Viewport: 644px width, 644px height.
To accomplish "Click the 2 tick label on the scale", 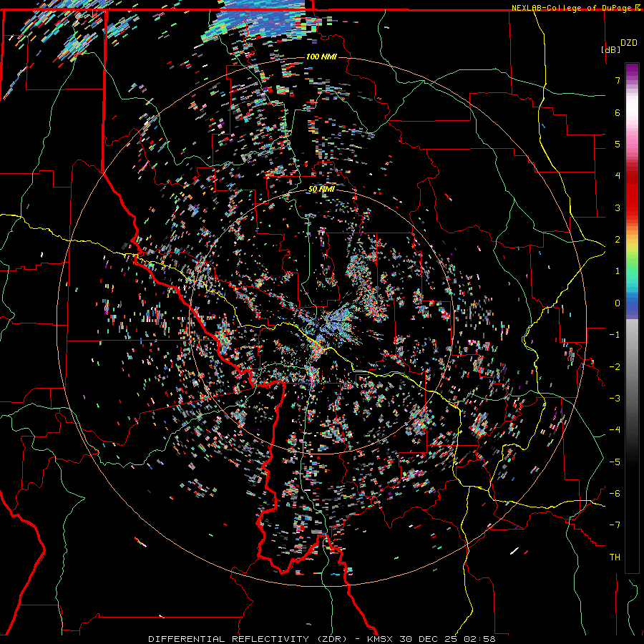I will tap(618, 240).
